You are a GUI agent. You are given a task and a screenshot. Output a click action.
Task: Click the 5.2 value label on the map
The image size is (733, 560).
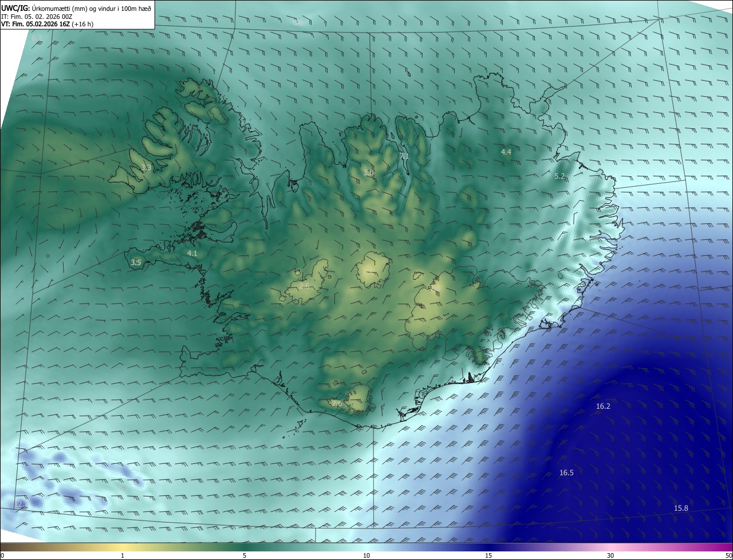click(560, 176)
